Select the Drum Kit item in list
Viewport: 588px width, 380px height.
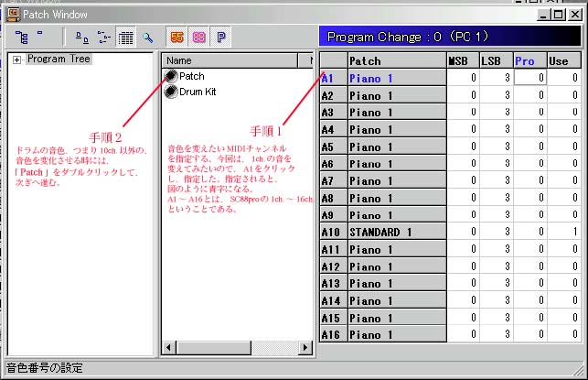click(197, 92)
